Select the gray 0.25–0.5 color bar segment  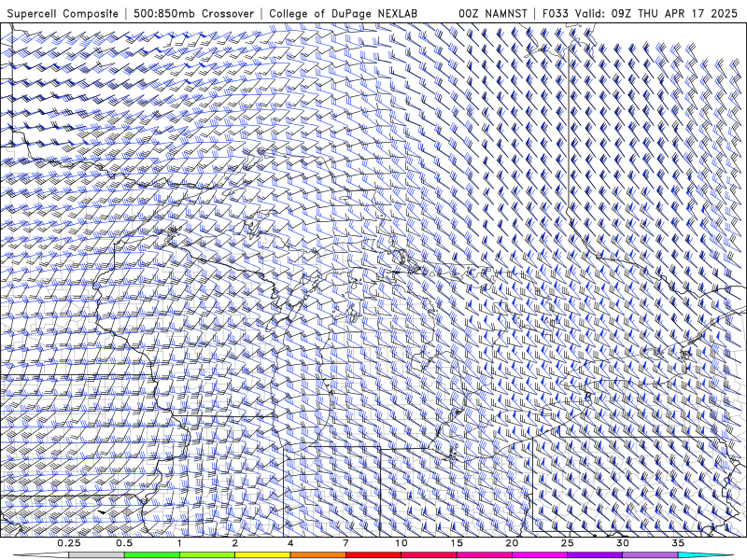pos(97,555)
